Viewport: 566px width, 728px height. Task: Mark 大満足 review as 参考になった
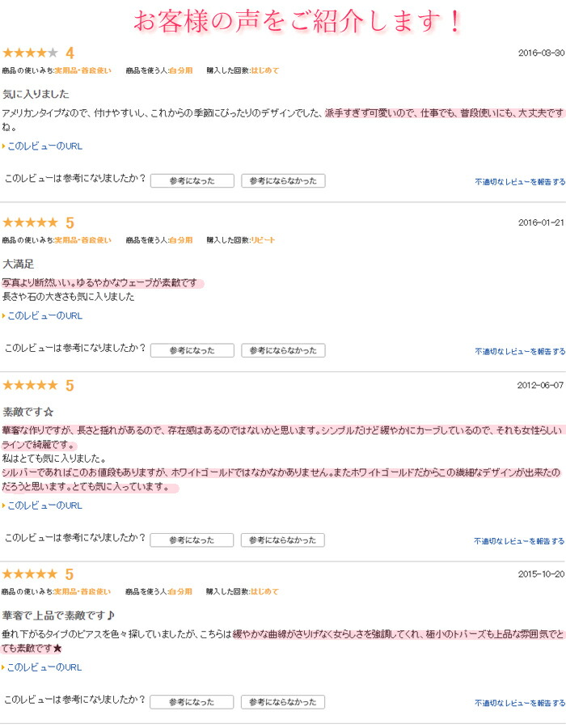pos(192,350)
